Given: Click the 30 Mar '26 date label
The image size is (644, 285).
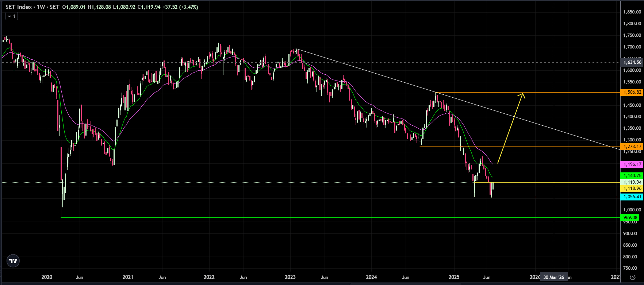Looking at the screenshot, I should tap(554, 277).
